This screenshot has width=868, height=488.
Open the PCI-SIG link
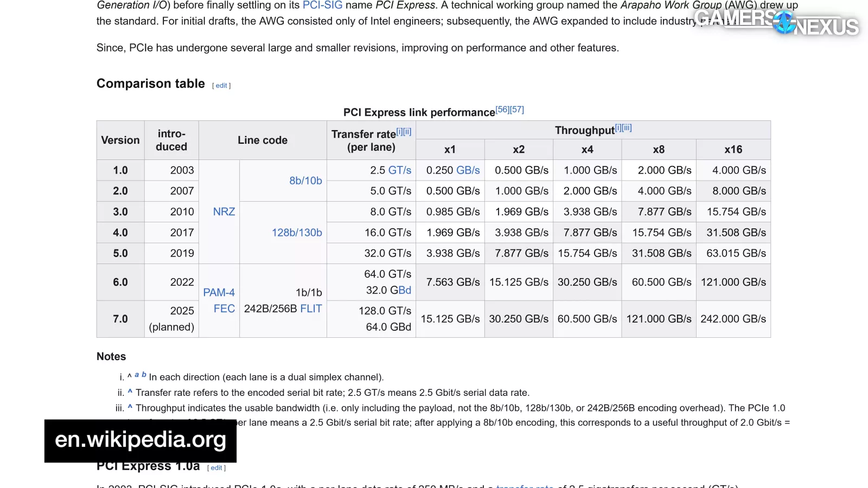tap(322, 5)
